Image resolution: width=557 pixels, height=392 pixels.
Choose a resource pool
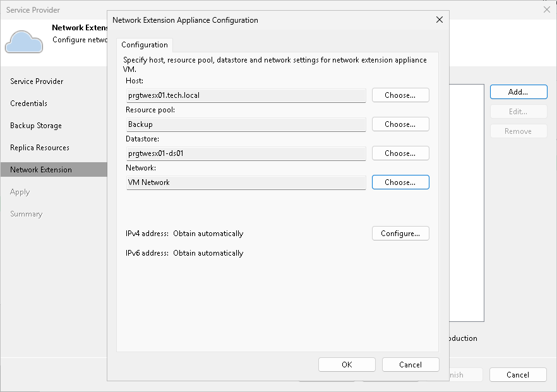[400, 124]
